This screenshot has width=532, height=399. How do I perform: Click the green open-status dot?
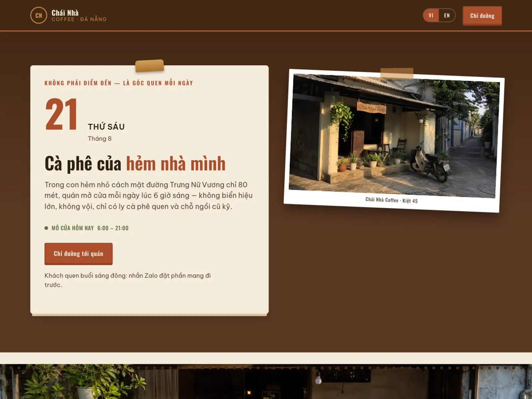coord(46,228)
